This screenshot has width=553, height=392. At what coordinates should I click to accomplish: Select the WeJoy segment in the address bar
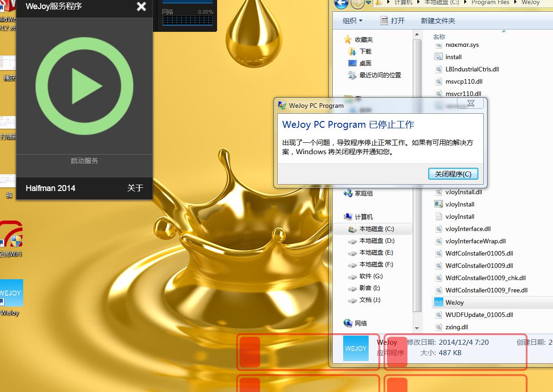[x=530, y=2]
